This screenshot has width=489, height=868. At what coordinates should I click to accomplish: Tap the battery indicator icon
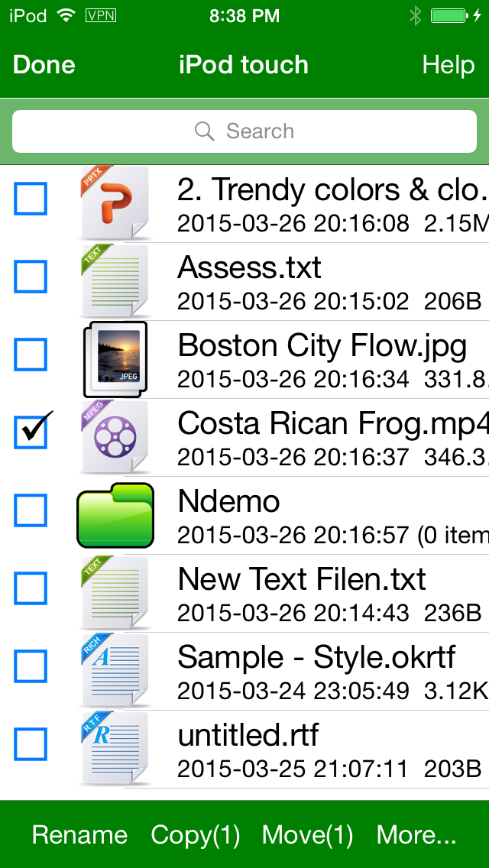point(449,15)
